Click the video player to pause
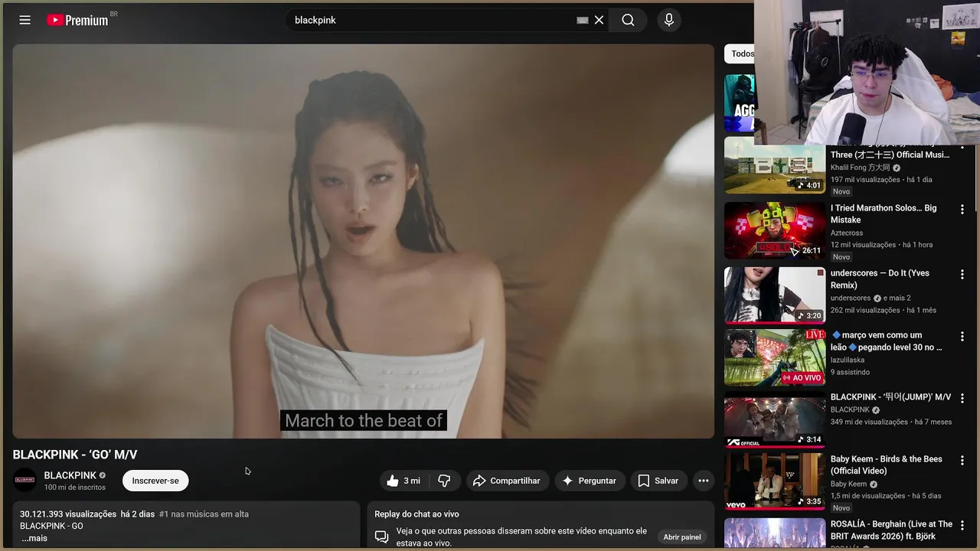 click(363, 241)
